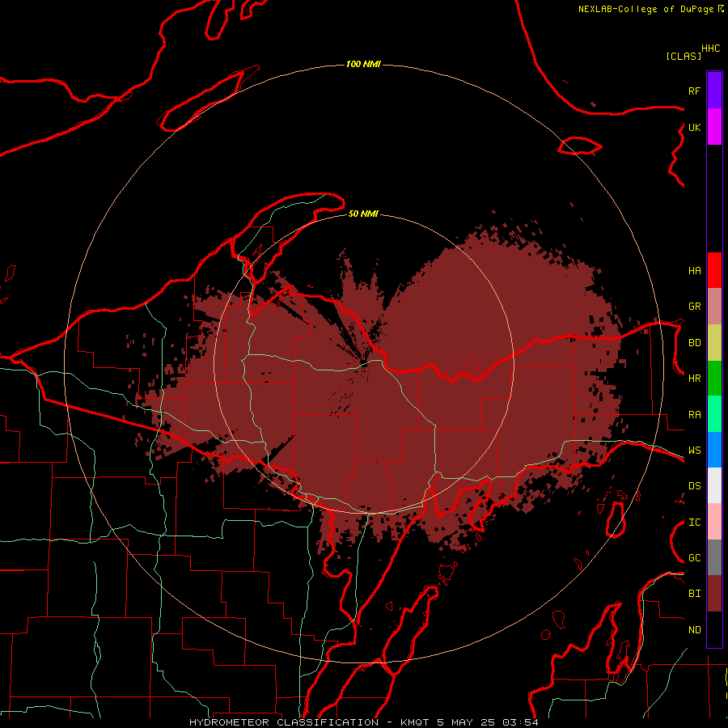Screen dimensions: 728x728
Task: Click the 50 NMI range ring label
Action: coord(363,214)
